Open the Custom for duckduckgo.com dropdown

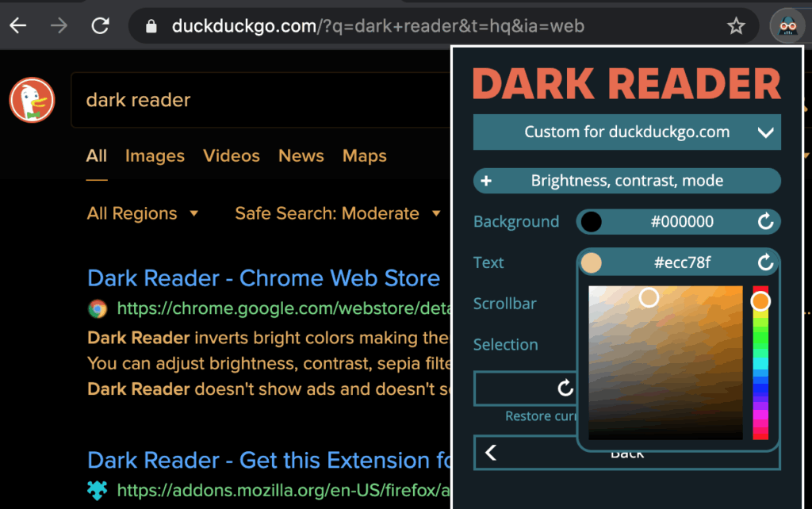(626, 132)
